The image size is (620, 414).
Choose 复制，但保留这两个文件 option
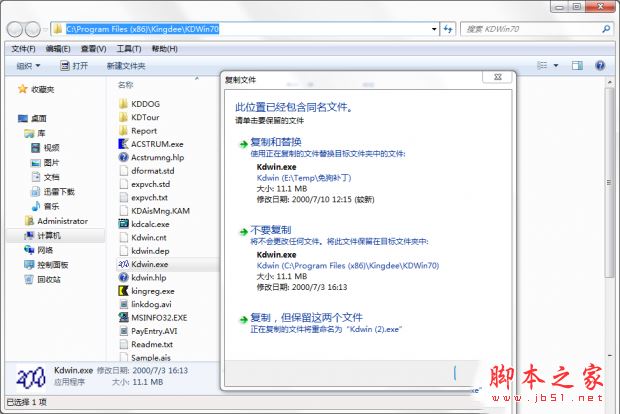[306, 318]
